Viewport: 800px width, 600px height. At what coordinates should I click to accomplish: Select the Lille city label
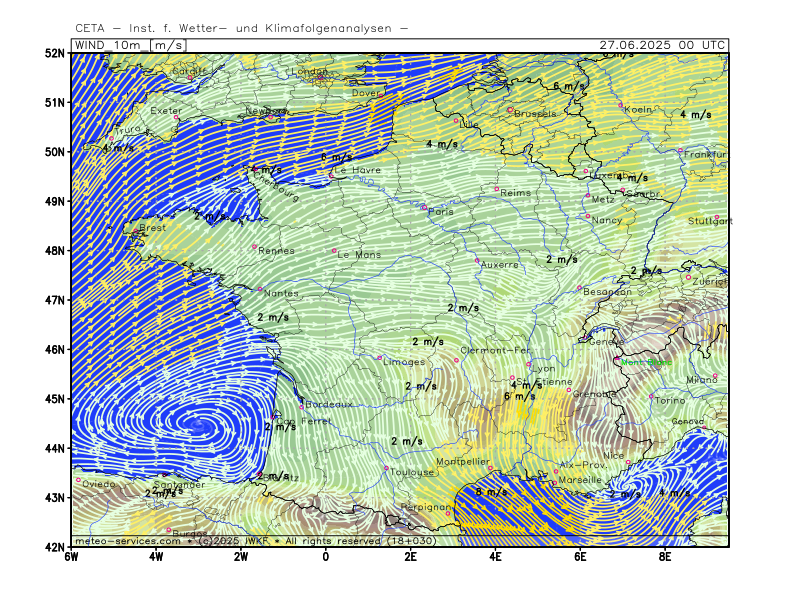coord(469,124)
